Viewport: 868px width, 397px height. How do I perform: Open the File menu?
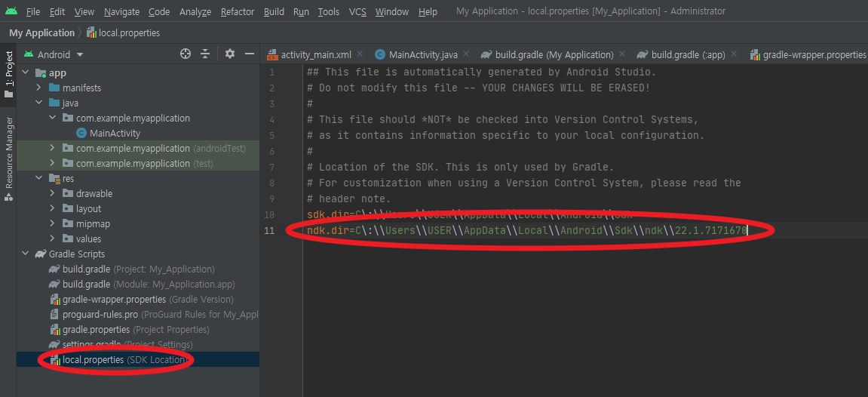tap(32, 11)
